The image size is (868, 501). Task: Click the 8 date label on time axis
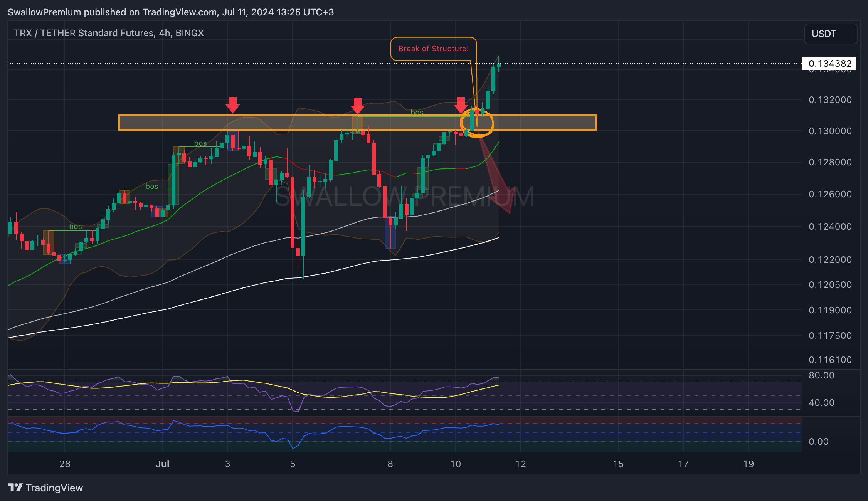tap(390, 464)
